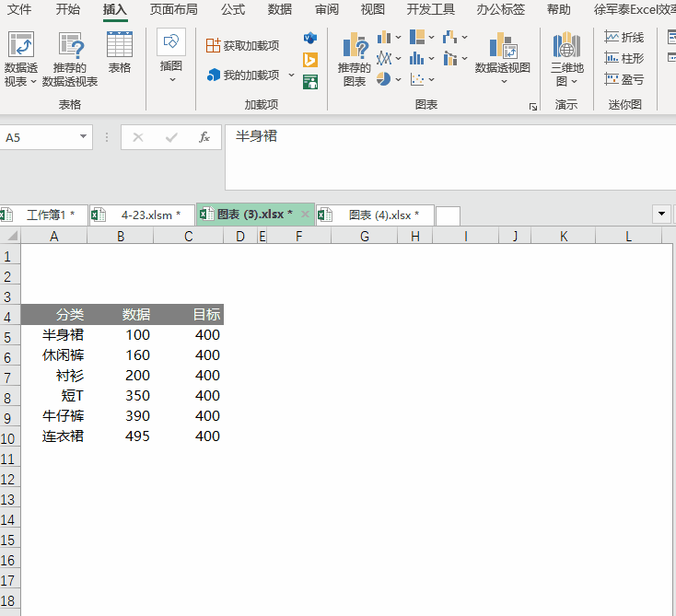
Task: Switch to workbook tab 4-23.xlsm
Action: point(142,215)
